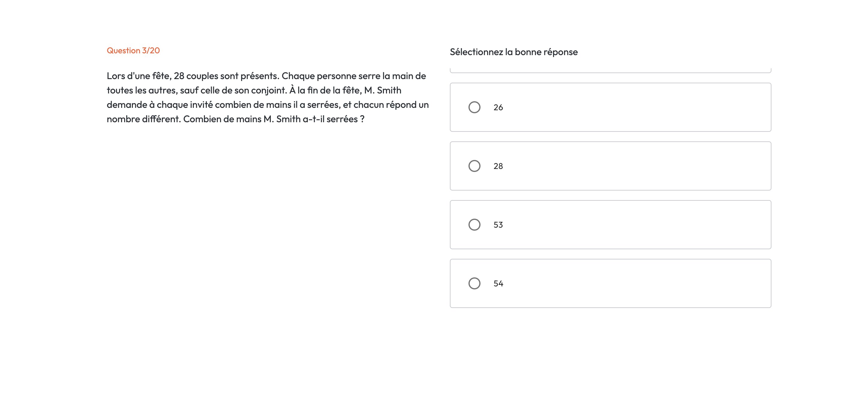The width and height of the screenshot is (868, 408).
Task: Click "28 couples" in the question text
Action: click(196, 76)
